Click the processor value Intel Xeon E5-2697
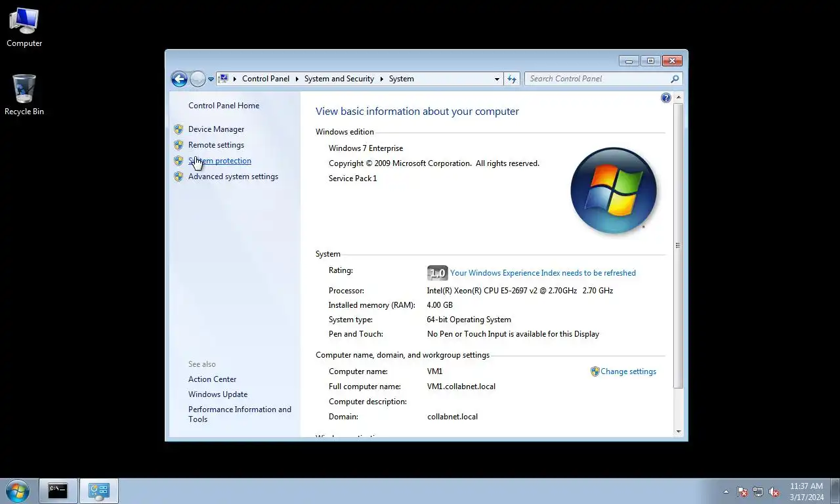The height and width of the screenshot is (504, 840). tap(520, 291)
